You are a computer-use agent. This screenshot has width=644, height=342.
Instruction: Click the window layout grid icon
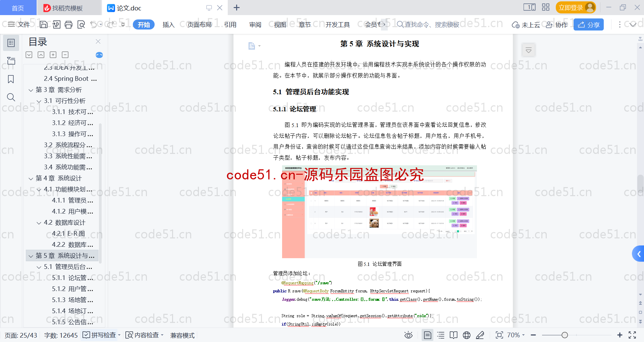pos(546,7)
